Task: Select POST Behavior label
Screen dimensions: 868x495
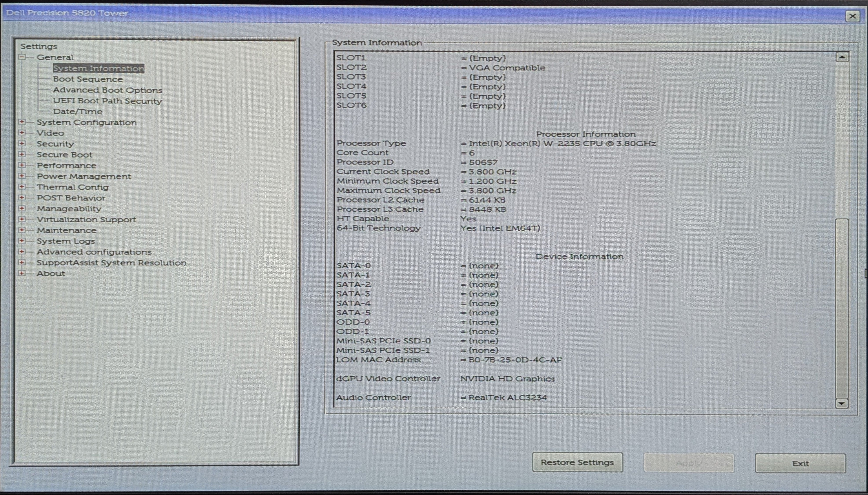Action: pos(71,198)
